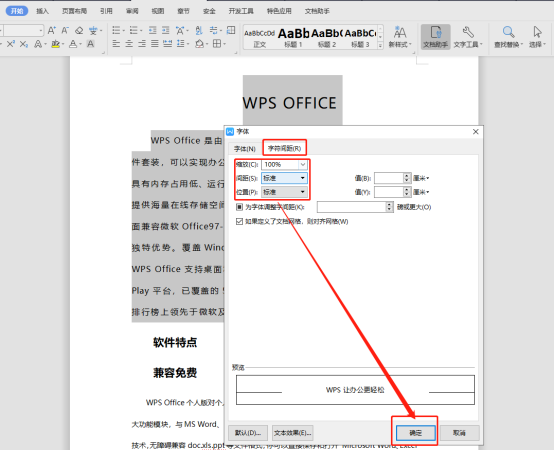
Task: Toggle the align to document grid (W) checkbox
Action: [240, 221]
